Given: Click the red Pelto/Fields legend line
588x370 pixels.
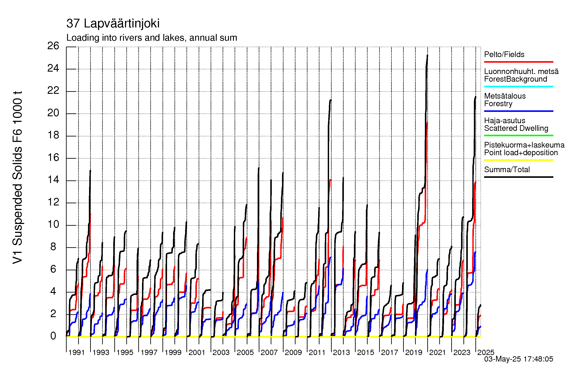Looking at the screenshot, I should 519,62.
